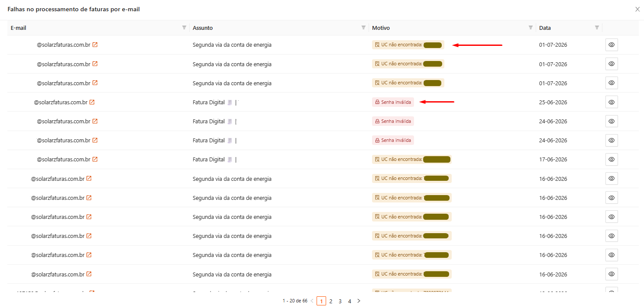Open filter for the Motivo column
This screenshot has height=308, width=644.
click(531, 28)
